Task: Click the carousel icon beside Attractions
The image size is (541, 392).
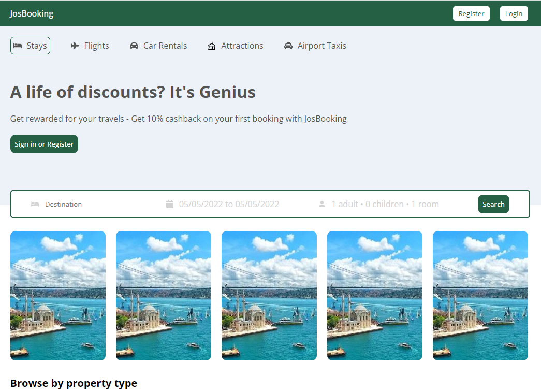Action: (212, 46)
